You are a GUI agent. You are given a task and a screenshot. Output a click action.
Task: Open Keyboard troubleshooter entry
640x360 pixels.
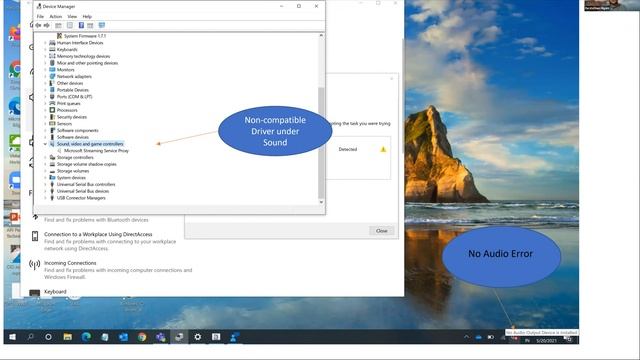(x=55, y=291)
